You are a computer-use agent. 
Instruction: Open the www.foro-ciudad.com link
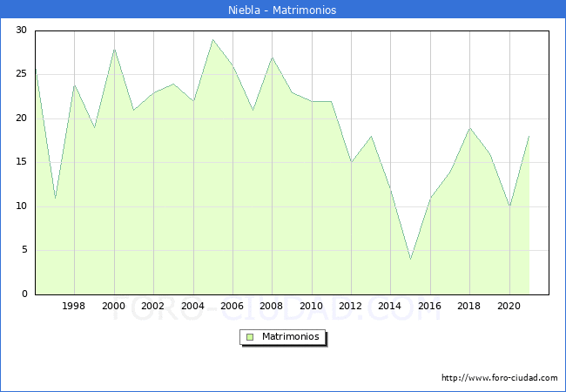click(500, 377)
